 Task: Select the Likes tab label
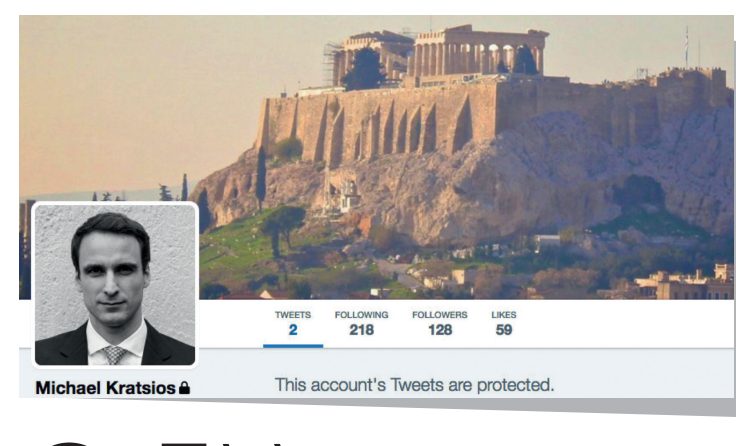click(x=504, y=315)
